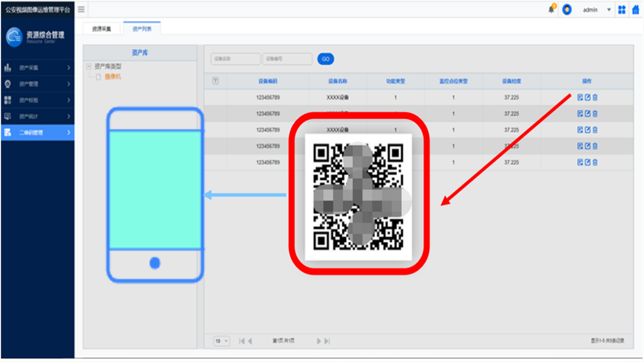Expand the 资产校验 chevron arrow
The height and width of the screenshot is (362, 644).
click(x=69, y=100)
